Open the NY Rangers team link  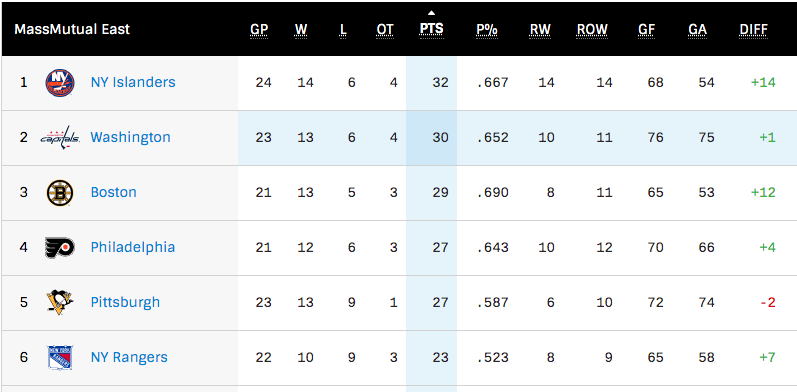tap(129, 357)
